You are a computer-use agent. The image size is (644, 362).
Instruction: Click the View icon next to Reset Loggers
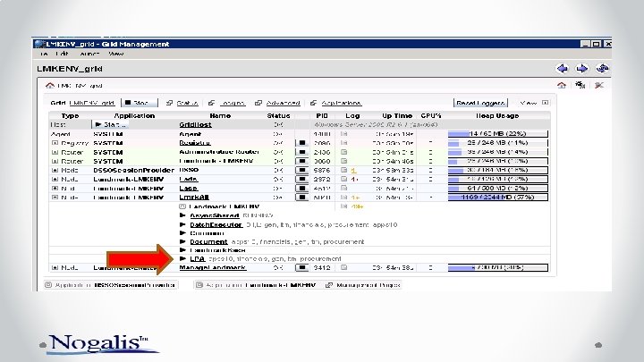pos(545,103)
